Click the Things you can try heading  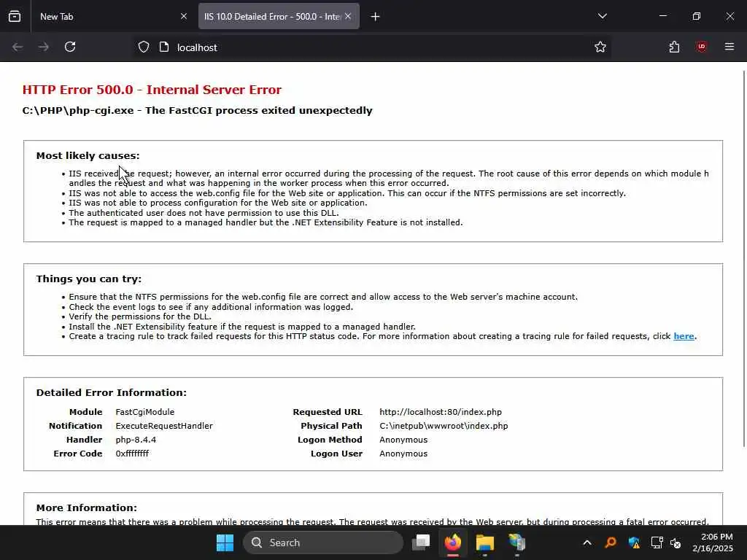click(x=88, y=279)
